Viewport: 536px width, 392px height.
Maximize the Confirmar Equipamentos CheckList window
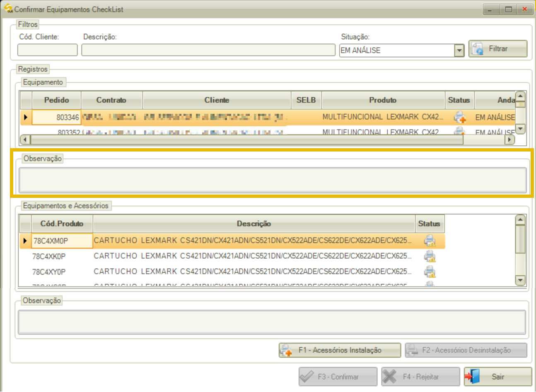tap(508, 9)
